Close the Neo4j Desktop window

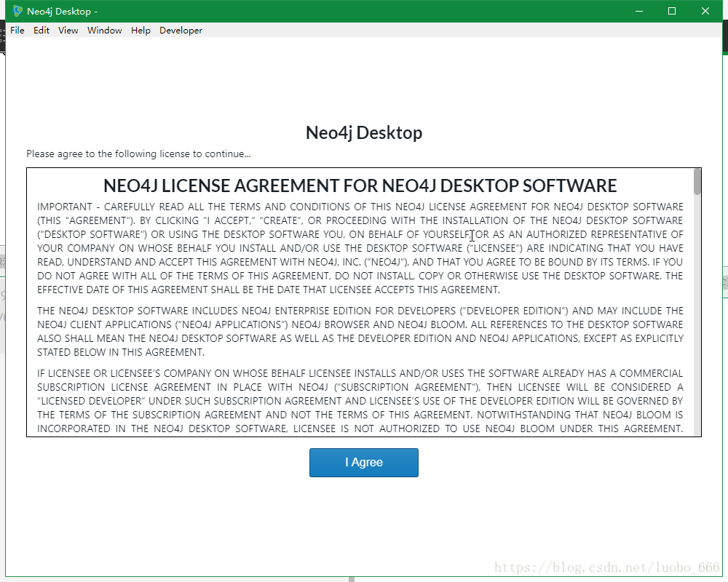pos(705,11)
